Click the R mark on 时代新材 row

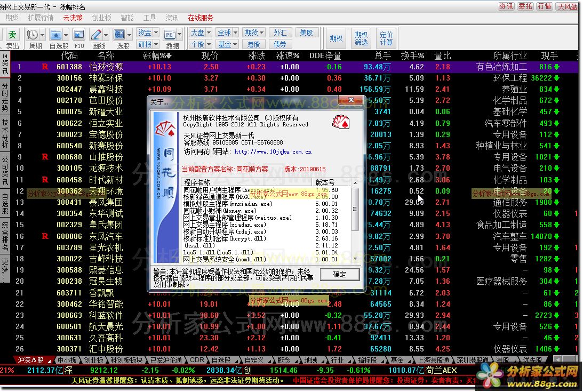pyautogui.click(x=45, y=180)
